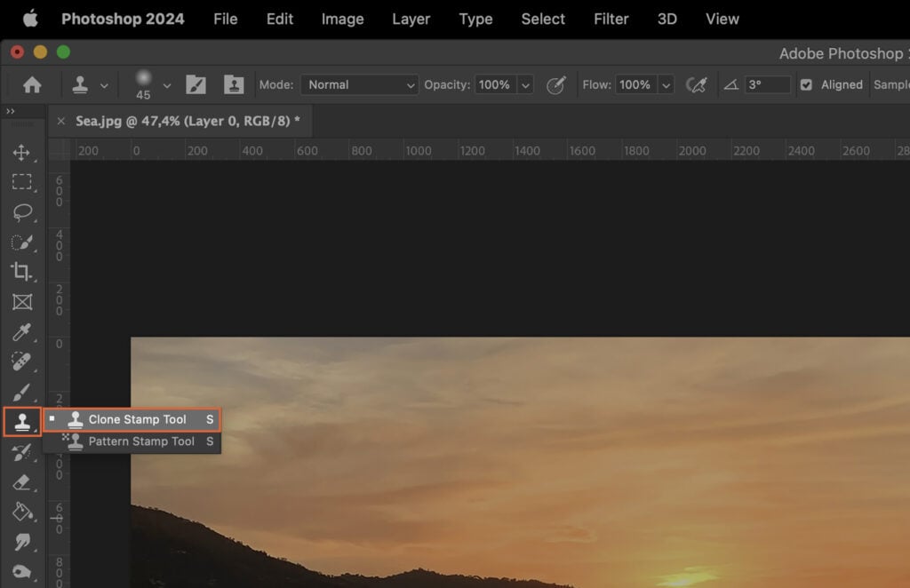This screenshot has width=910, height=588.
Task: Click the Home screen icon
Action: pyautogui.click(x=33, y=83)
